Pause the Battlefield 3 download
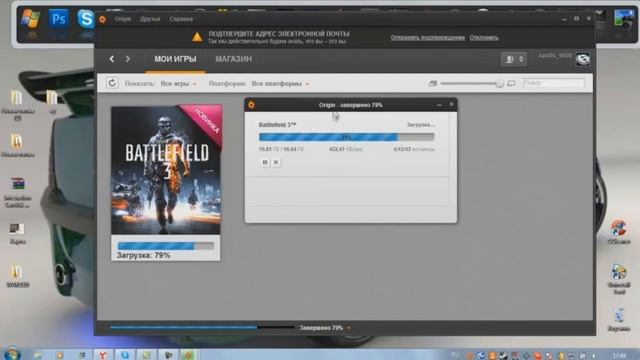The width and height of the screenshot is (640, 360). click(x=265, y=162)
